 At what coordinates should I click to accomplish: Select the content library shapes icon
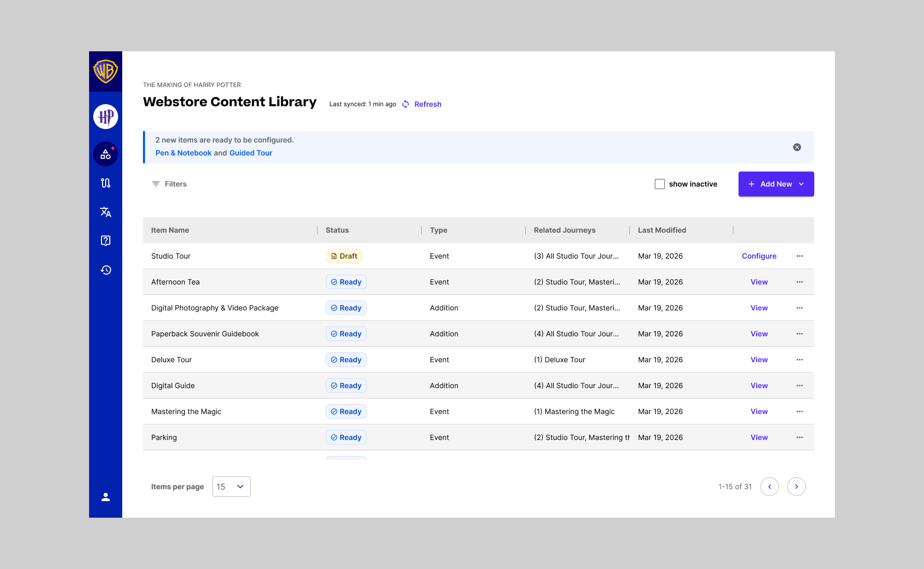point(106,154)
